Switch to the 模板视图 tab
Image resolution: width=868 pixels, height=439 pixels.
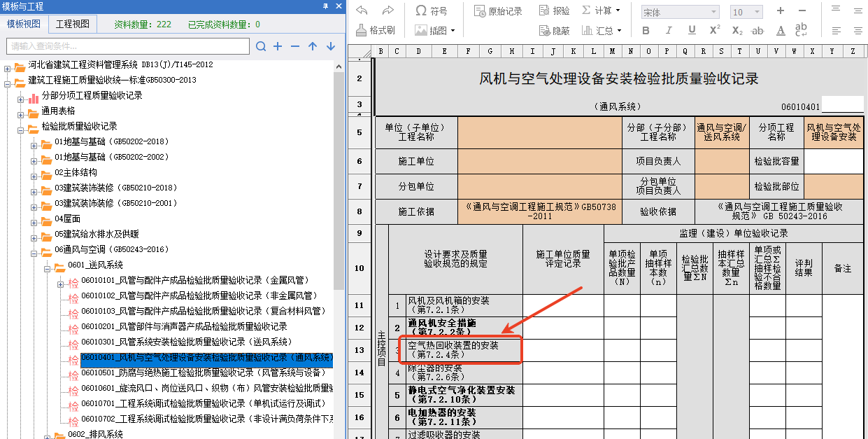click(24, 24)
